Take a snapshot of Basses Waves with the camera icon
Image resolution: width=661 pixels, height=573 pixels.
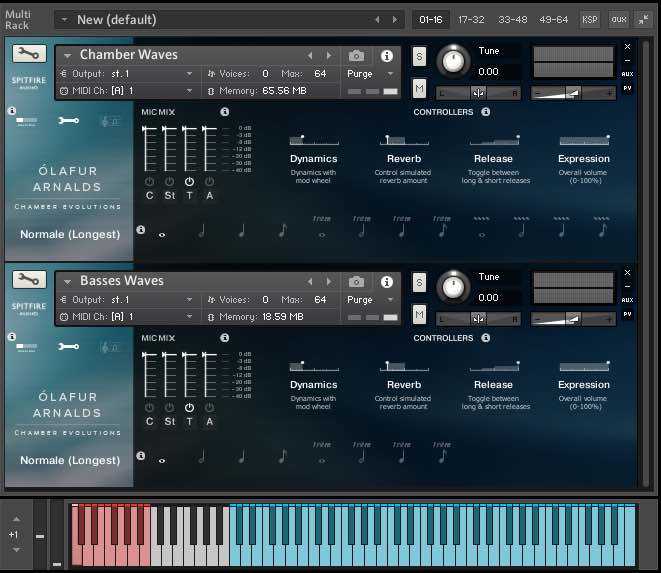point(356,282)
